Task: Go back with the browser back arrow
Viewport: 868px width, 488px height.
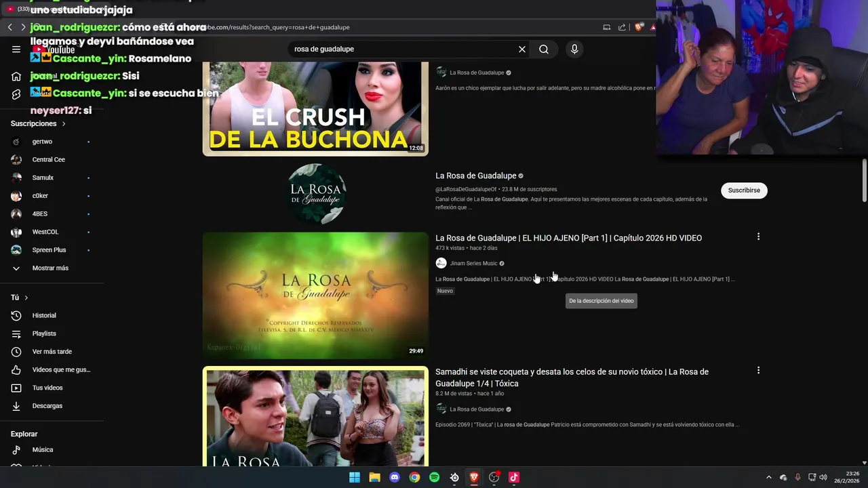Action: point(9,27)
